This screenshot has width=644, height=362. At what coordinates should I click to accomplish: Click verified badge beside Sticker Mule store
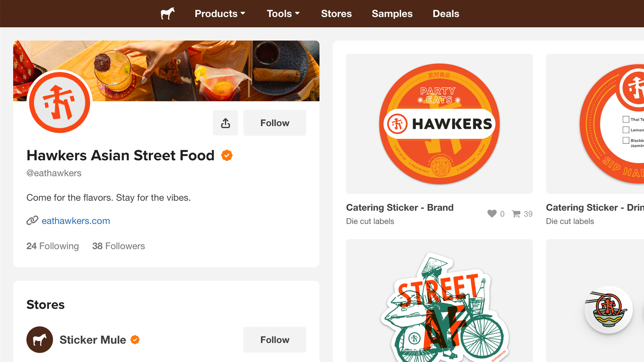[x=135, y=340]
